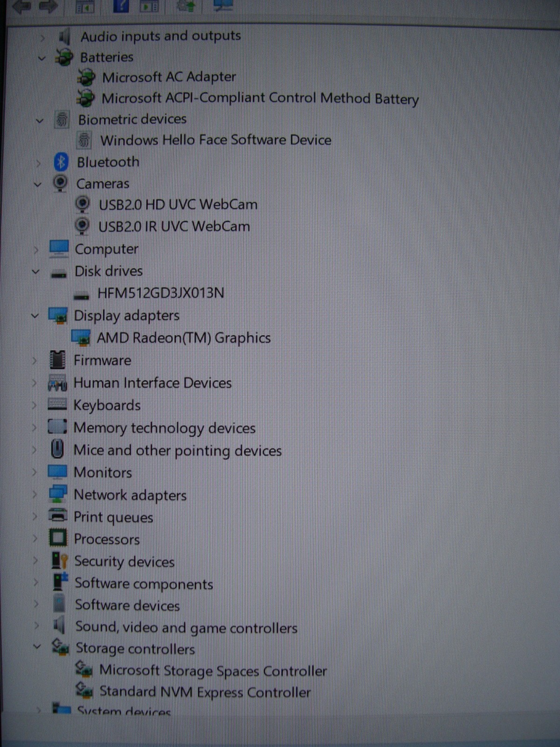Image resolution: width=560 pixels, height=747 pixels.
Task: Select USB2.0 HD UVC WebCam
Action: [x=178, y=204]
